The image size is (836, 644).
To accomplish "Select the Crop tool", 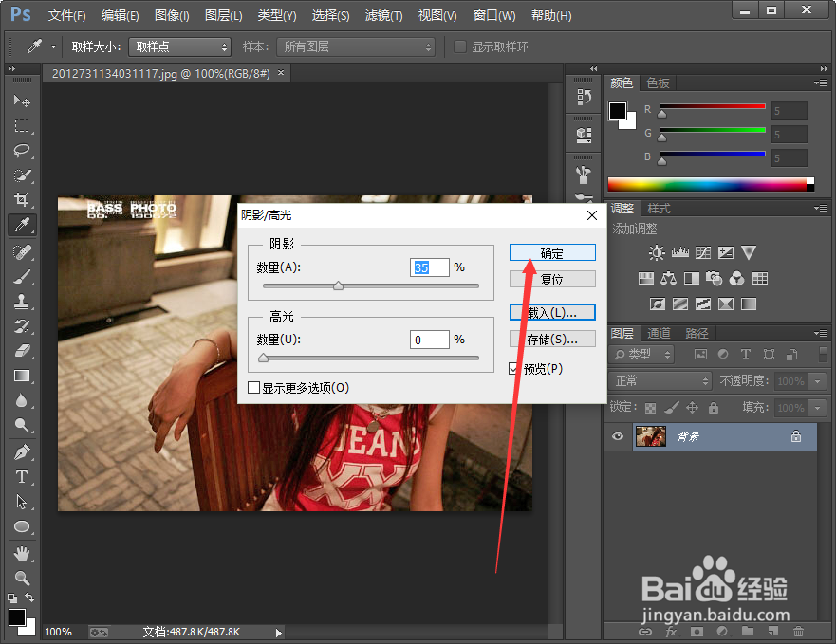I will (x=22, y=200).
